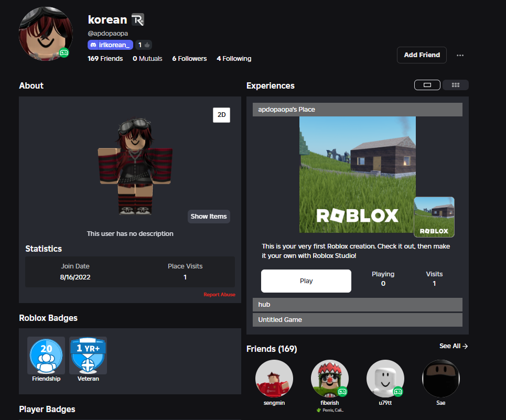Viewport: 506px width, 420px height.
Task: Click the thumbs-up like counter
Action: click(x=144, y=45)
